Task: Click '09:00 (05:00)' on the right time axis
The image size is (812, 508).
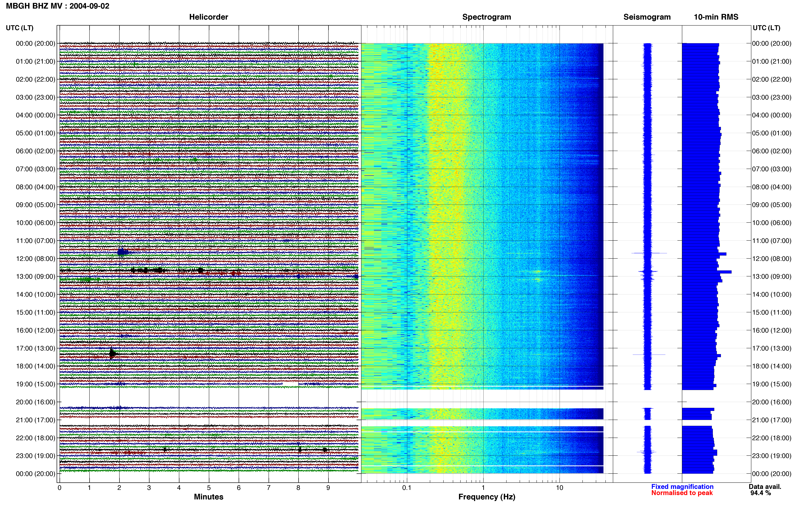Action: coord(772,205)
